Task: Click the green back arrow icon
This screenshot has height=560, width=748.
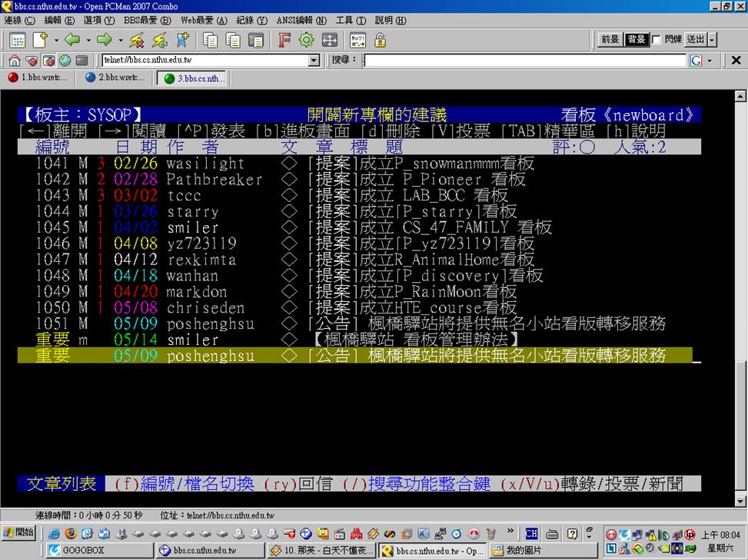Action: [72, 40]
